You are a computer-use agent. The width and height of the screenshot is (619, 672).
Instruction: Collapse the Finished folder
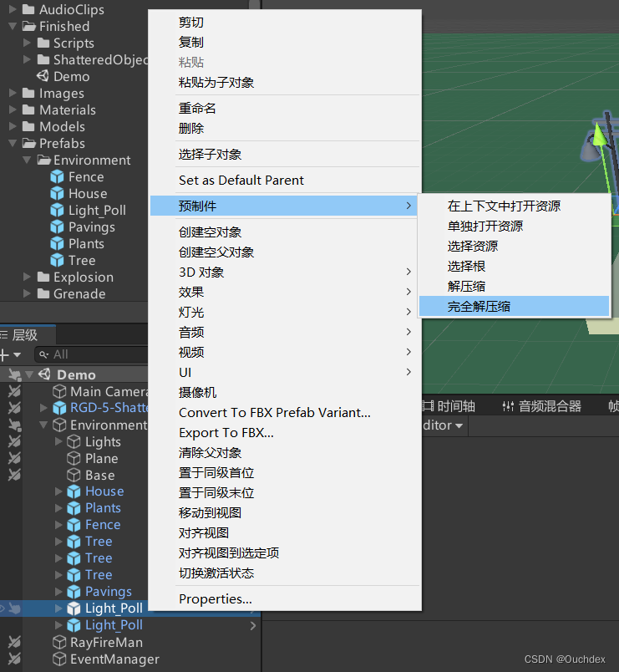[13, 26]
